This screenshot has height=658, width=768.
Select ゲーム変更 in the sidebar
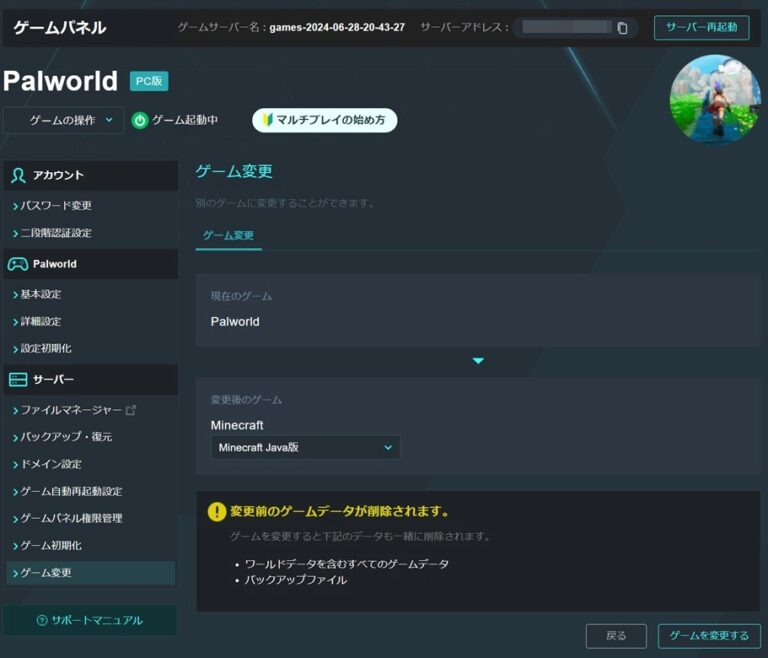click(x=91, y=573)
